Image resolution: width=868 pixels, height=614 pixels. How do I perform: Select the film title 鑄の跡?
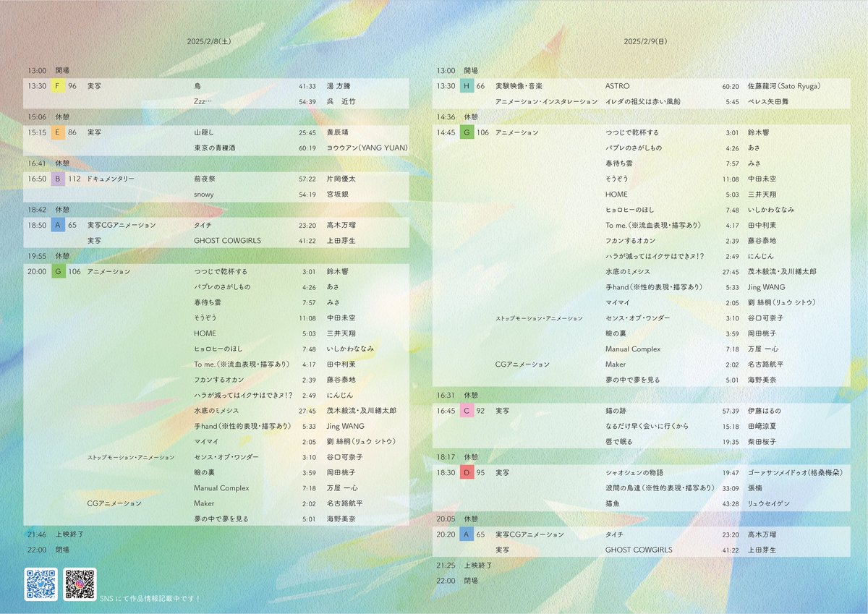617,411
